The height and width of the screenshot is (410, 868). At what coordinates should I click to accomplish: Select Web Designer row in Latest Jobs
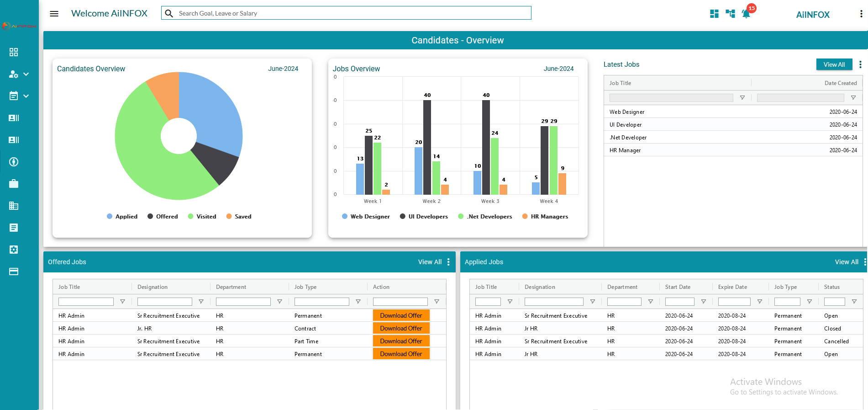coord(733,112)
